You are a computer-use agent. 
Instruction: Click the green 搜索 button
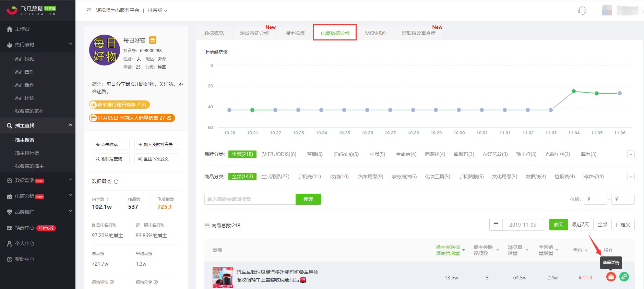tap(308, 199)
